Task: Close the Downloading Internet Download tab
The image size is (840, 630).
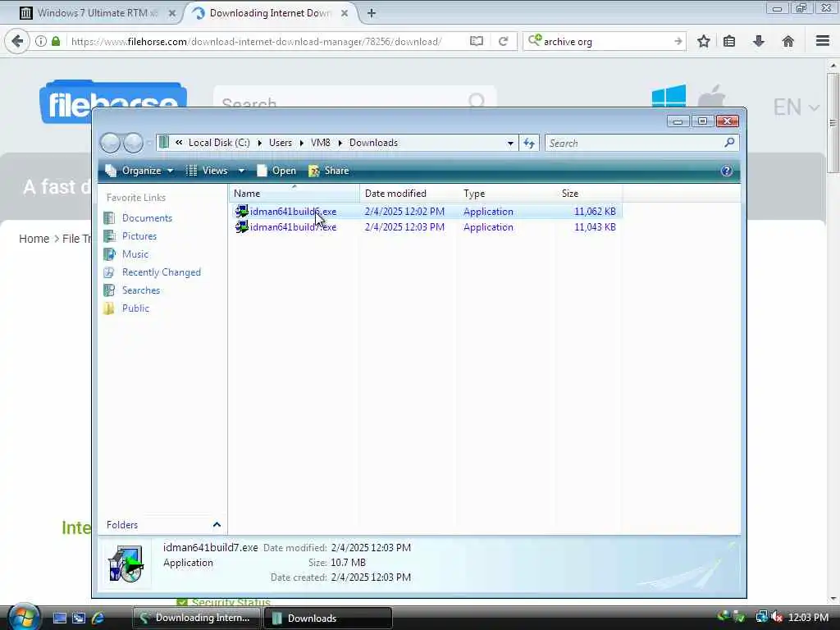Action: [345, 13]
